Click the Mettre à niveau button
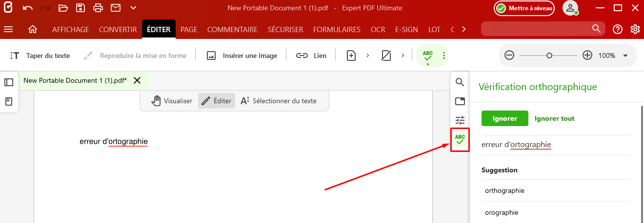Viewport: 644px width, 223px height. pyautogui.click(x=524, y=8)
